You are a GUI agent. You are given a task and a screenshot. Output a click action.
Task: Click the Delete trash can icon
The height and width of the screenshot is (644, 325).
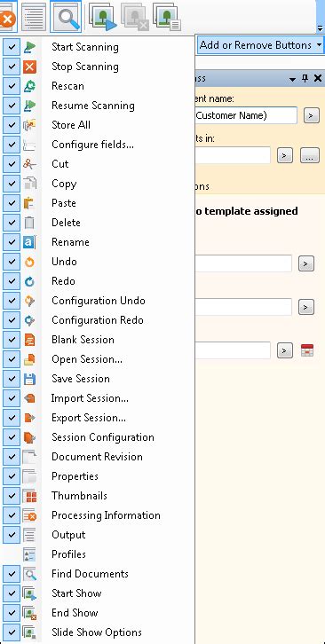pyautogui.click(x=29, y=223)
